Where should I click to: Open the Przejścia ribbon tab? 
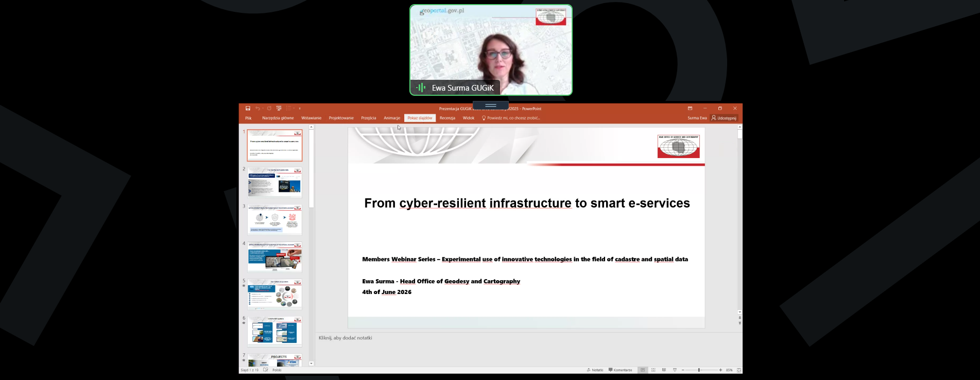tap(369, 118)
